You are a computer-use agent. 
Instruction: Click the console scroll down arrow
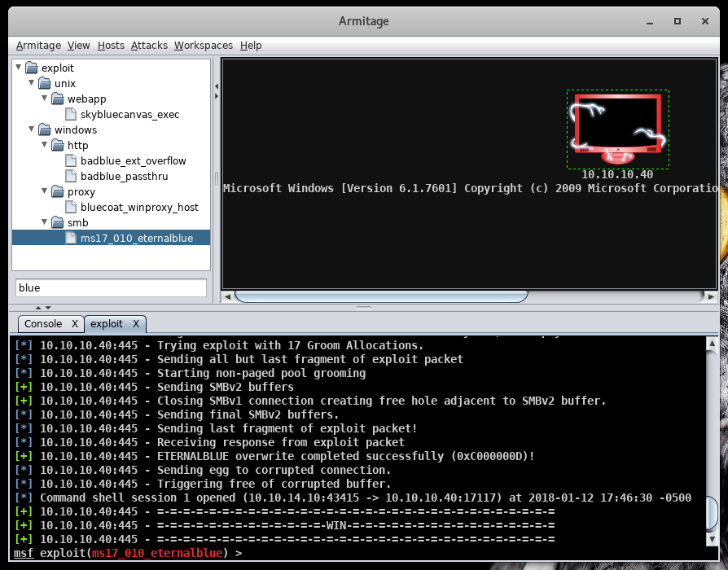712,539
